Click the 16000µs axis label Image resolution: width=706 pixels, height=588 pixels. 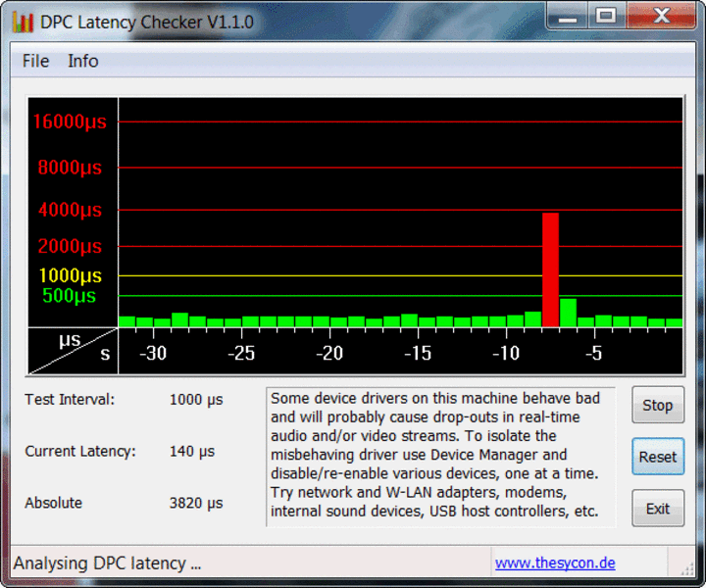[70, 122]
